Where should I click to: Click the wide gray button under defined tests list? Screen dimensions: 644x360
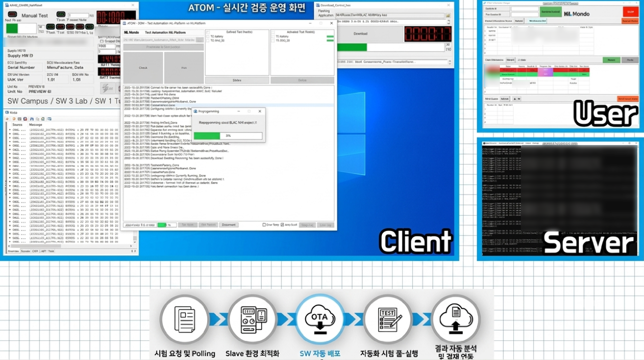coord(237,80)
